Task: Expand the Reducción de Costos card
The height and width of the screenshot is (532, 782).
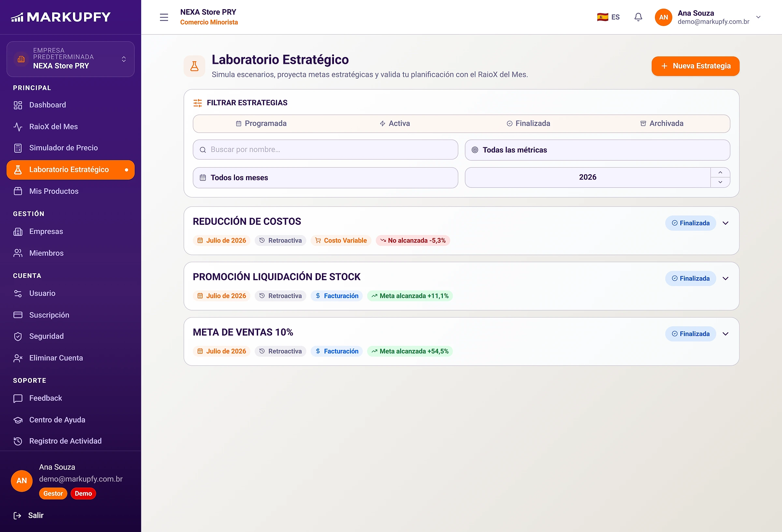Action: click(726, 223)
